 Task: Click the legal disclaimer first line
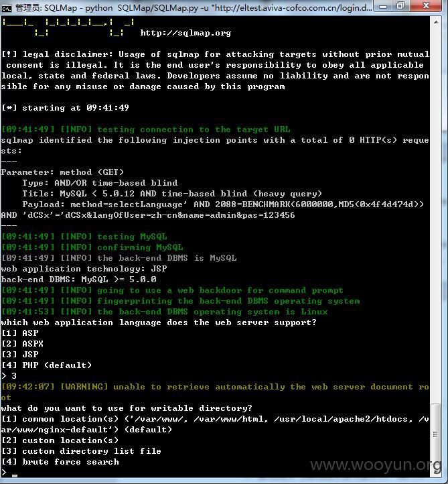coord(215,54)
